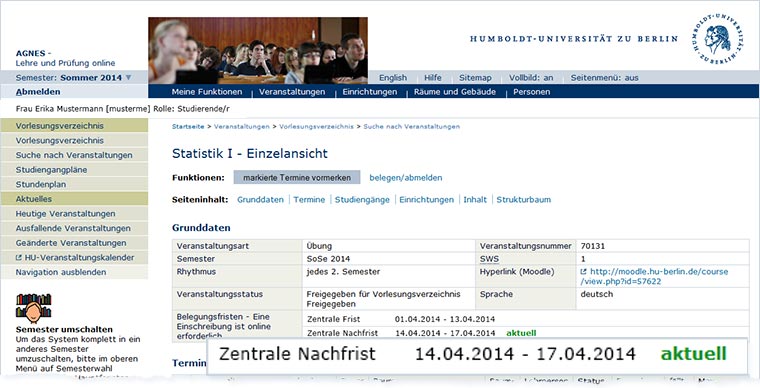
Task: Click the external link icon beside HU-Veranstaltungskalender
Action: click(x=19, y=258)
